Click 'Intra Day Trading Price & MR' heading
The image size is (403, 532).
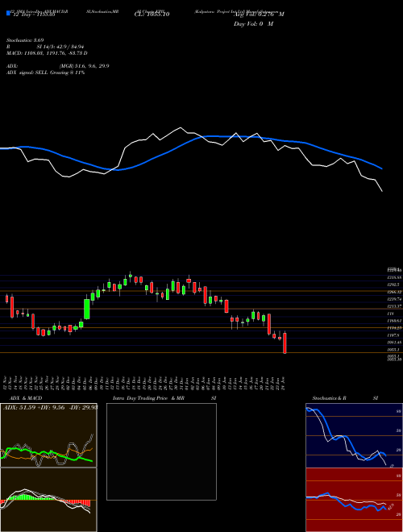pyautogui.click(x=148, y=398)
